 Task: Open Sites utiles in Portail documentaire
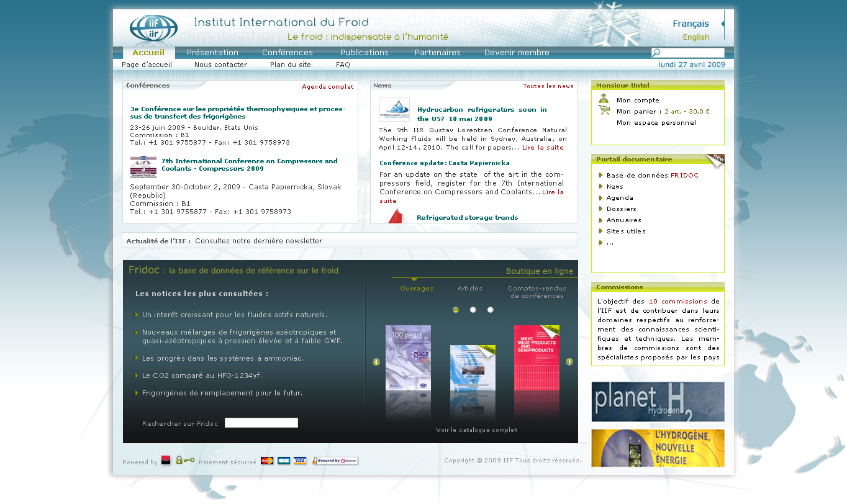(x=626, y=232)
